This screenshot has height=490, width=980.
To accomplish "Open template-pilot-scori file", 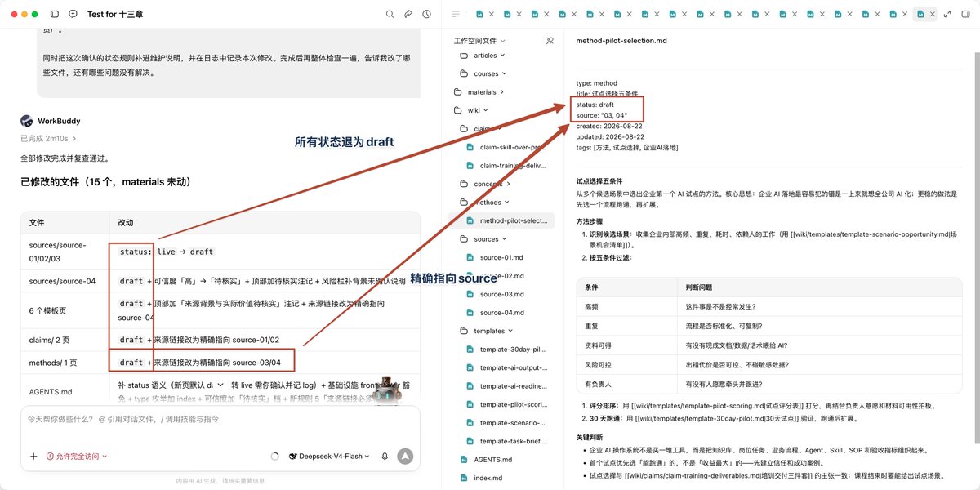I will click(506, 404).
